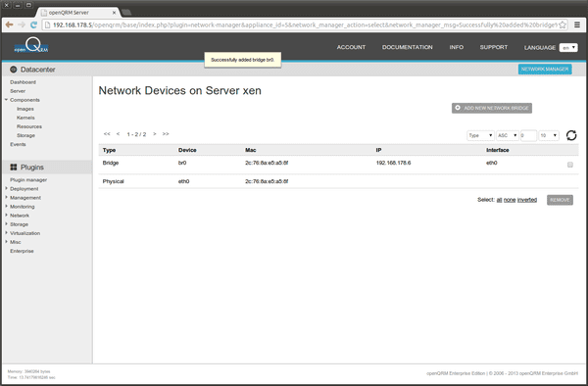
Task: Click the offset input field
Action: tap(528, 135)
